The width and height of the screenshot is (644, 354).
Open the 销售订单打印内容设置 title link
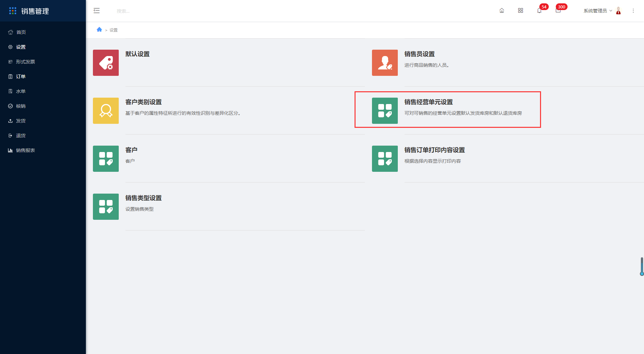click(435, 150)
